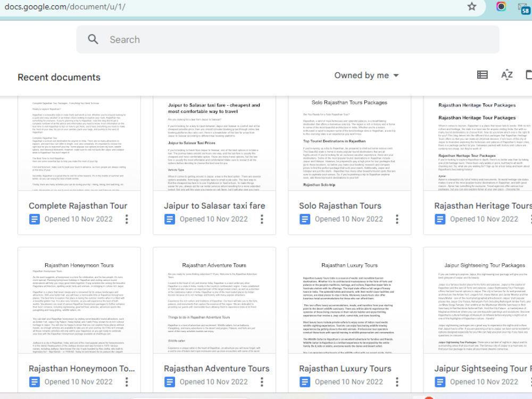
Task: Click the Rajasthan Heritage Tours title
Action: 483,206
